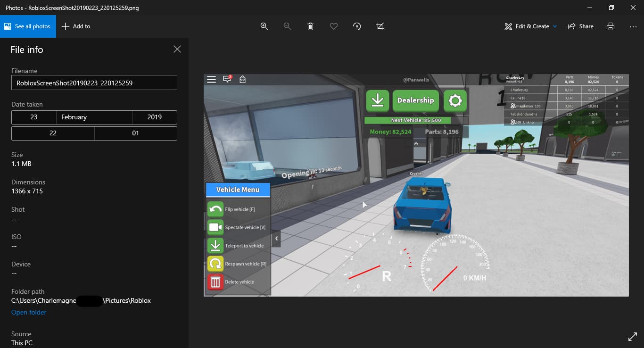Share the photo

pos(580,26)
